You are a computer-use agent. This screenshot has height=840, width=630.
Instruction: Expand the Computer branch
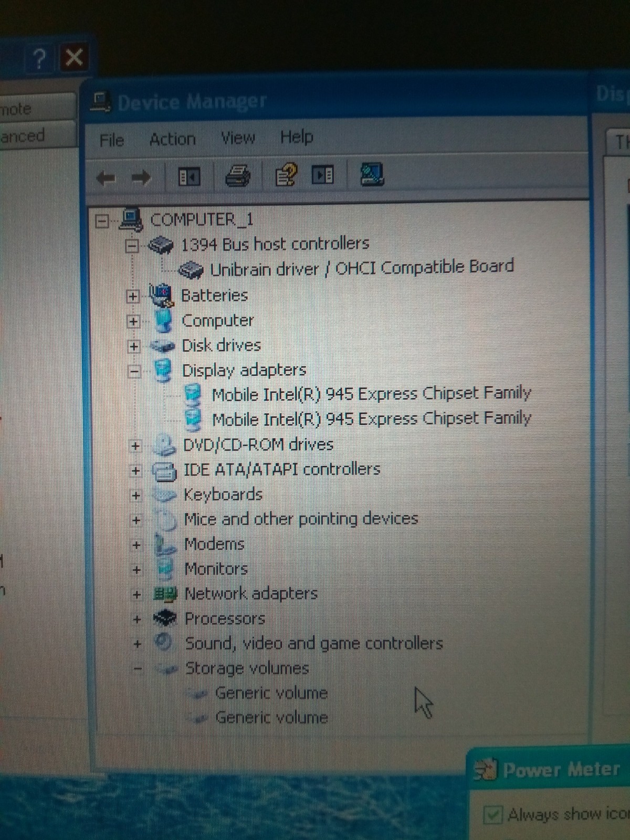pyautogui.click(x=133, y=321)
